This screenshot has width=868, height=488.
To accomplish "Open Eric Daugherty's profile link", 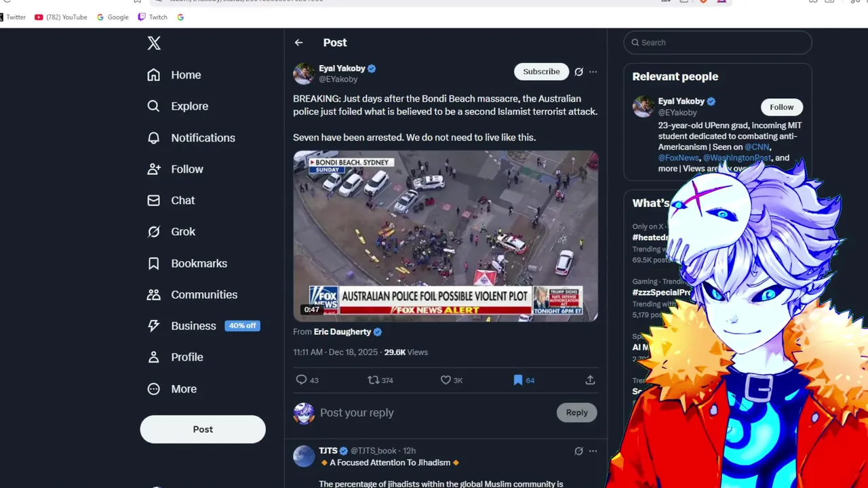I will (x=342, y=331).
